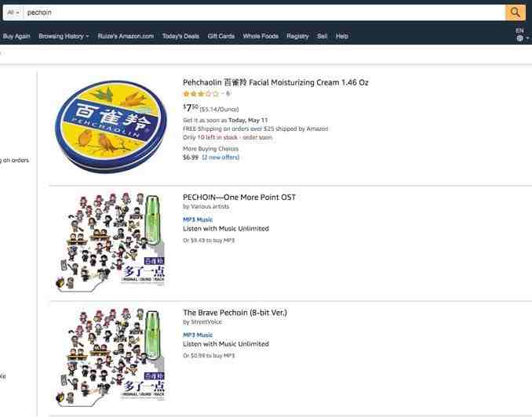Viewport: 532px width, 417px height.
Task: Open the Gift Cards page
Action: pyautogui.click(x=220, y=36)
